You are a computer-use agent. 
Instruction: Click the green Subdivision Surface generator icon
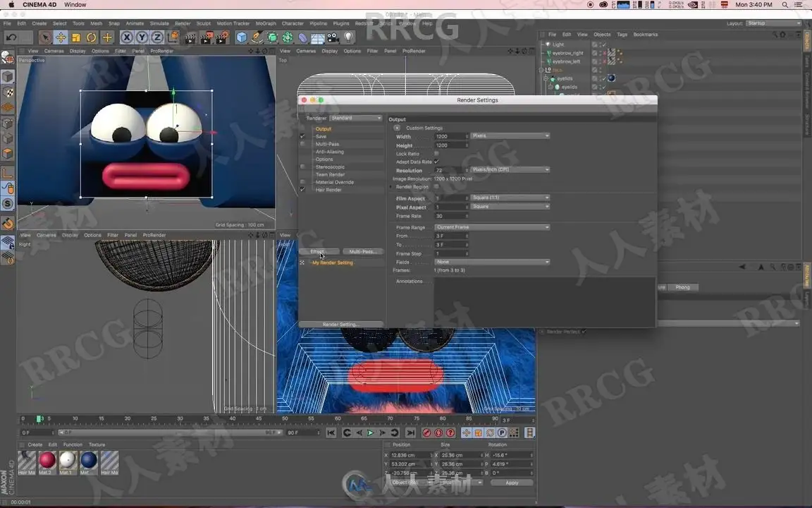[x=272, y=37]
